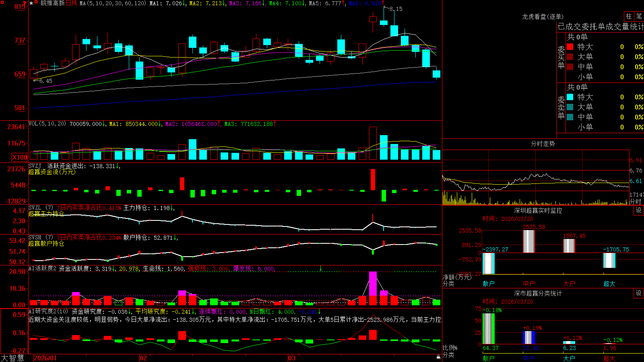Image resolution: width=644 pixels, height=362 pixels.
Task: Click the teal 中单 sell-order swatch
Action: (570, 117)
